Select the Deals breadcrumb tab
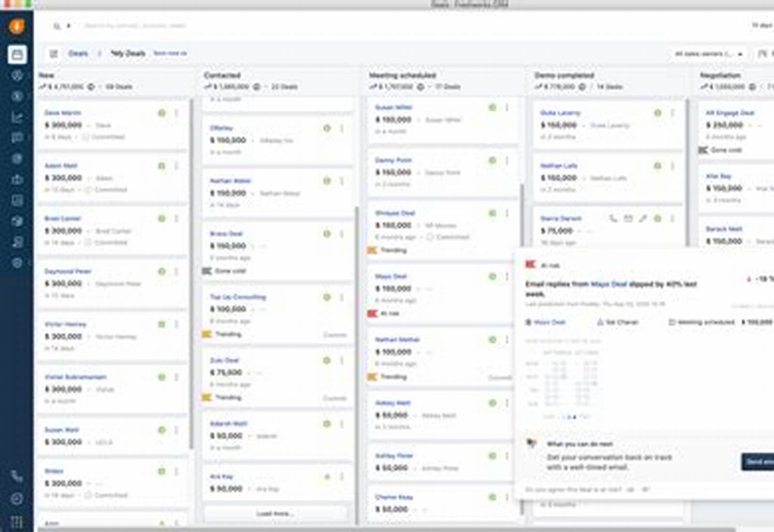This screenshot has width=774, height=532. pyautogui.click(x=78, y=53)
